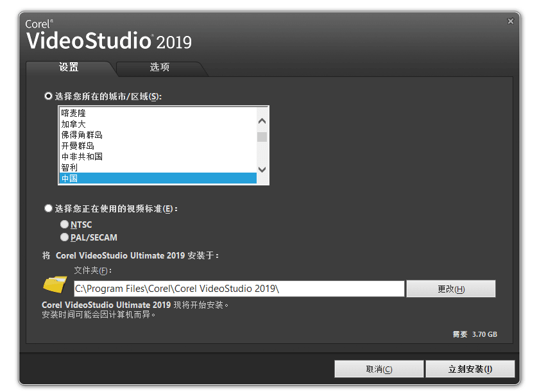Select 喀麦隆 in the region list
The image size is (537, 392).
[158, 113]
